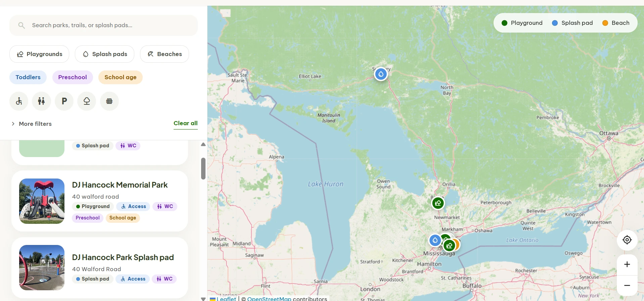Image resolution: width=644 pixels, height=301 pixels.
Task: Click WC tag on DJ Hancock Splash pad card
Action: pyautogui.click(x=164, y=279)
